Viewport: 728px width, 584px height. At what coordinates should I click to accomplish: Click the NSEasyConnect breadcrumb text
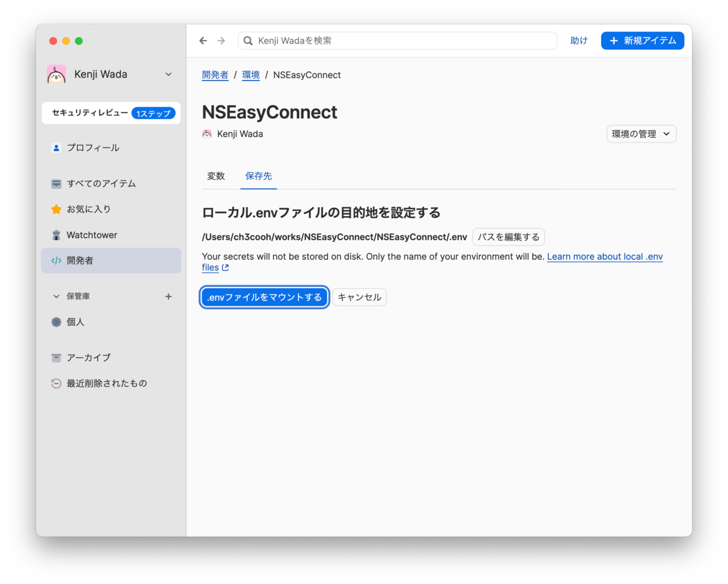pos(307,75)
